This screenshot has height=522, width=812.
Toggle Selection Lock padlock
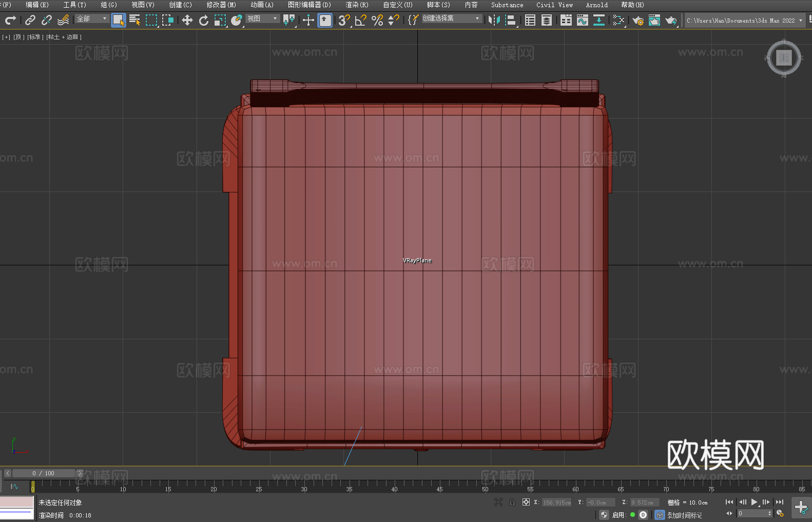click(x=512, y=502)
